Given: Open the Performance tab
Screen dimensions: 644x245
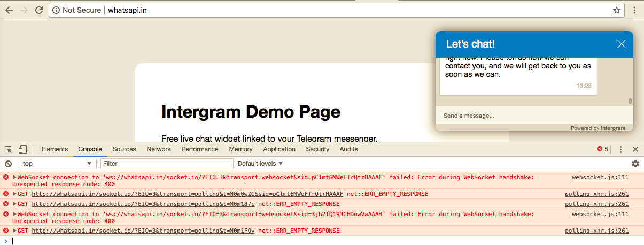Looking at the screenshot, I should (x=200, y=149).
